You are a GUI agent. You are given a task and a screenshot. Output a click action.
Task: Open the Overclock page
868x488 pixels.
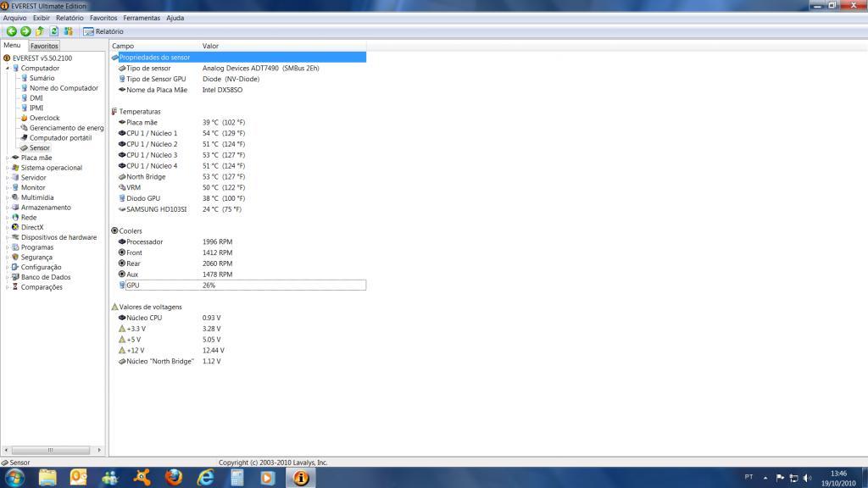(44, 118)
